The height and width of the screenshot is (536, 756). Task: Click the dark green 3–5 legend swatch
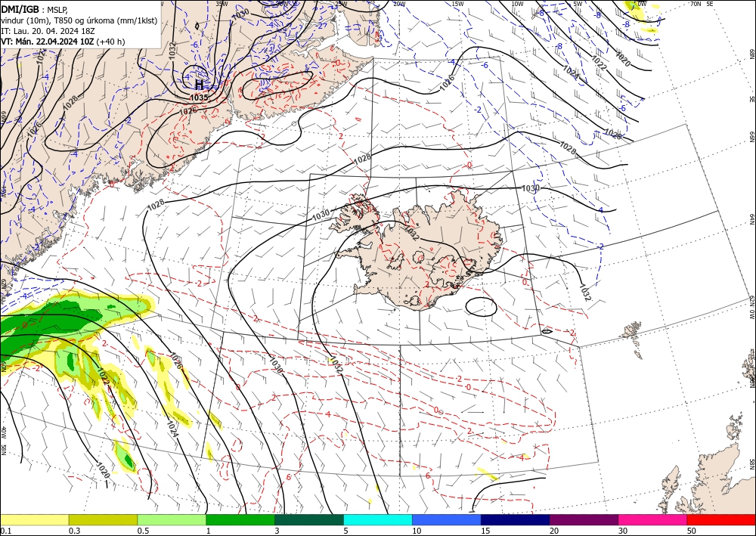(x=309, y=519)
